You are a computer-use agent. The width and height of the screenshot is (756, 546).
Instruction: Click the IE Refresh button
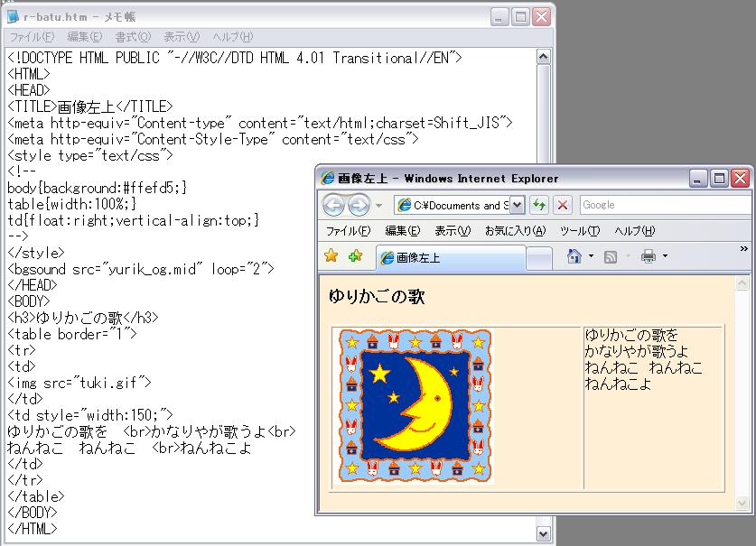pyautogui.click(x=539, y=205)
